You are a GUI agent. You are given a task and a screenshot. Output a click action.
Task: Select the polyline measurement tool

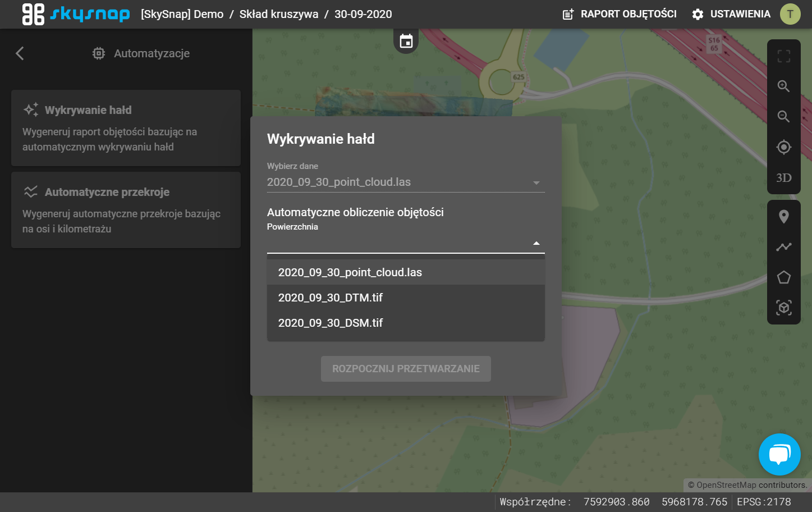pyautogui.click(x=783, y=247)
